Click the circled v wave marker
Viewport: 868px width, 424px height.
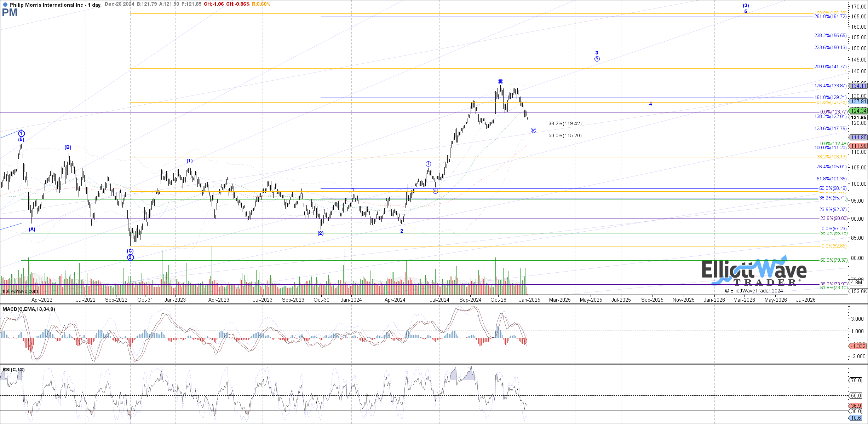tap(597, 59)
